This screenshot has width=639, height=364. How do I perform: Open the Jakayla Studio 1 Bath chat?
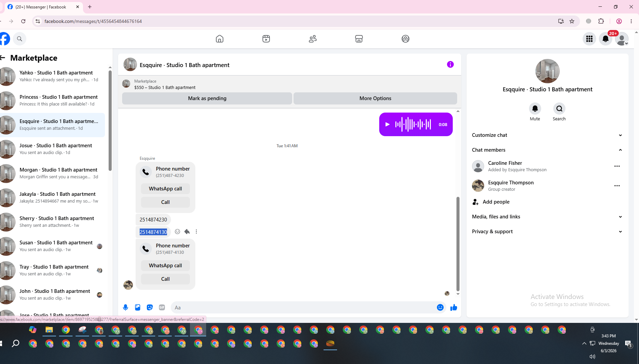click(52, 198)
